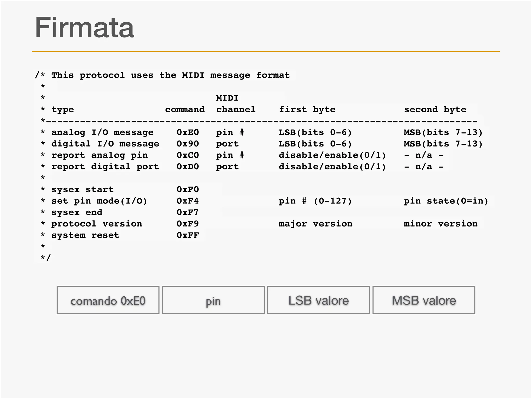
Task: Click the Firmata slide title
Action: 84,27
